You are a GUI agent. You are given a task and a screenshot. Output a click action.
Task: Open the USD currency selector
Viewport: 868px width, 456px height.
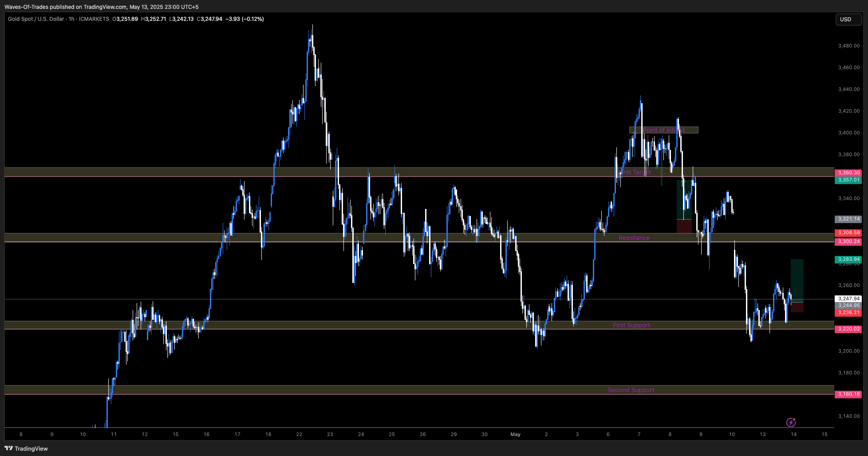(x=848, y=20)
